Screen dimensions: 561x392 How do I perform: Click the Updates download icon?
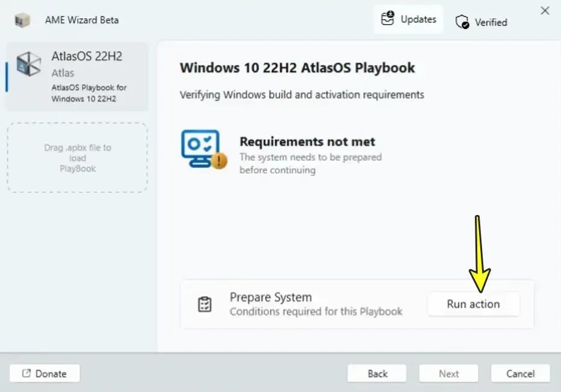click(x=388, y=19)
